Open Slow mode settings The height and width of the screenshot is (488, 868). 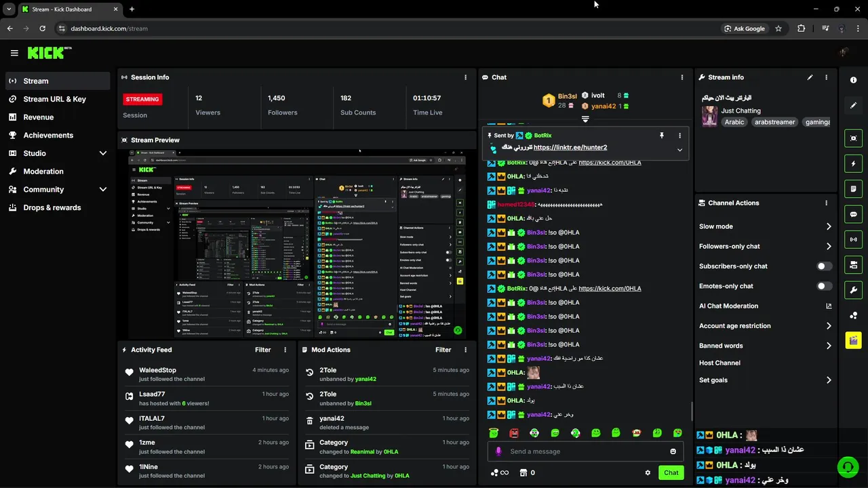pyautogui.click(x=765, y=226)
